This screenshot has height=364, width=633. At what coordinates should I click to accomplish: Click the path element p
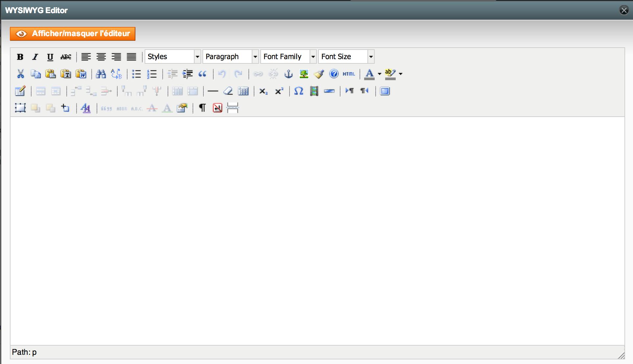click(x=34, y=352)
